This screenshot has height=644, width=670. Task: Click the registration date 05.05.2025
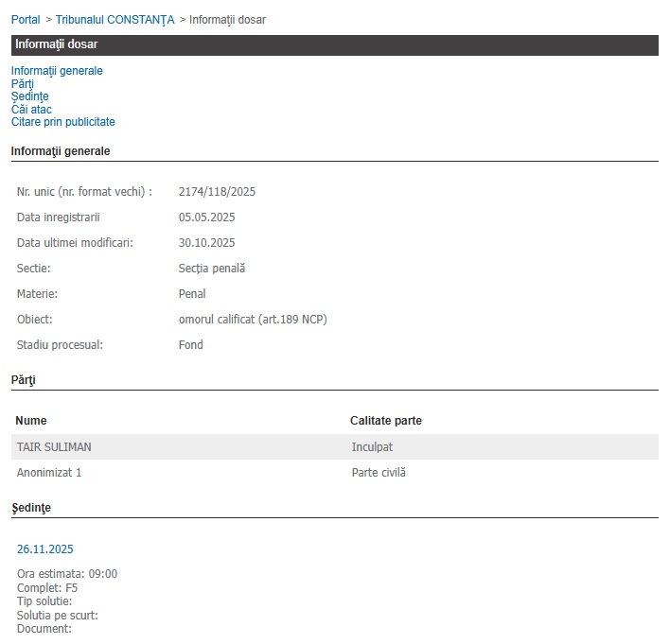206,218
